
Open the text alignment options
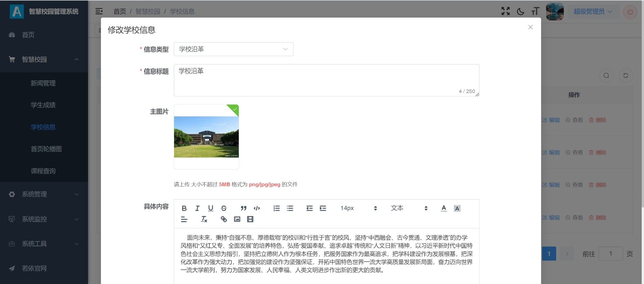(184, 219)
